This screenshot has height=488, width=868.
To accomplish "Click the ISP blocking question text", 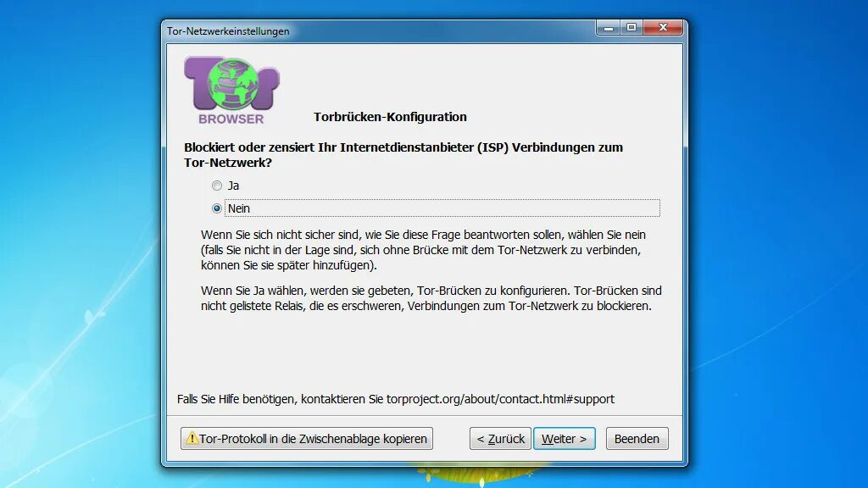I will pos(403,155).
